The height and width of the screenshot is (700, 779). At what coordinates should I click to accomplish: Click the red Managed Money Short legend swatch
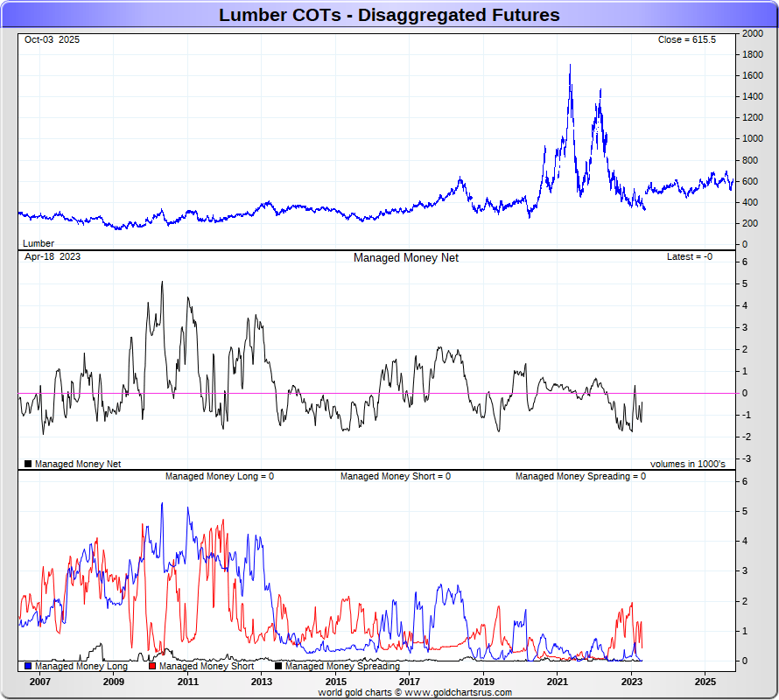click(x=152, y=666)
